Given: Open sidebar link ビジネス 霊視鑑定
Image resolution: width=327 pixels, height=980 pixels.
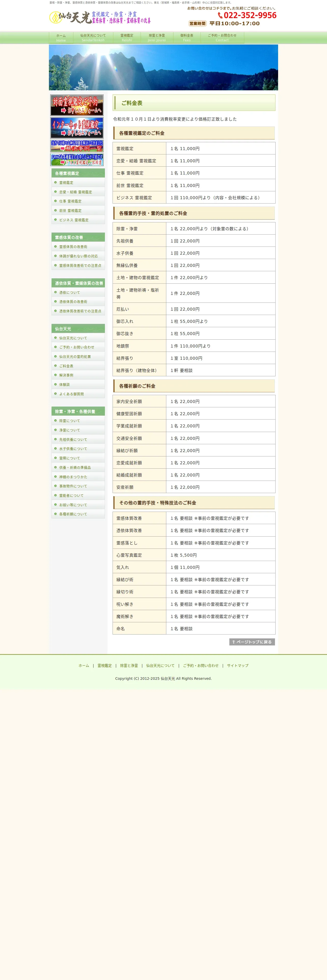Looking at the screenshot, I should (78, 220).
